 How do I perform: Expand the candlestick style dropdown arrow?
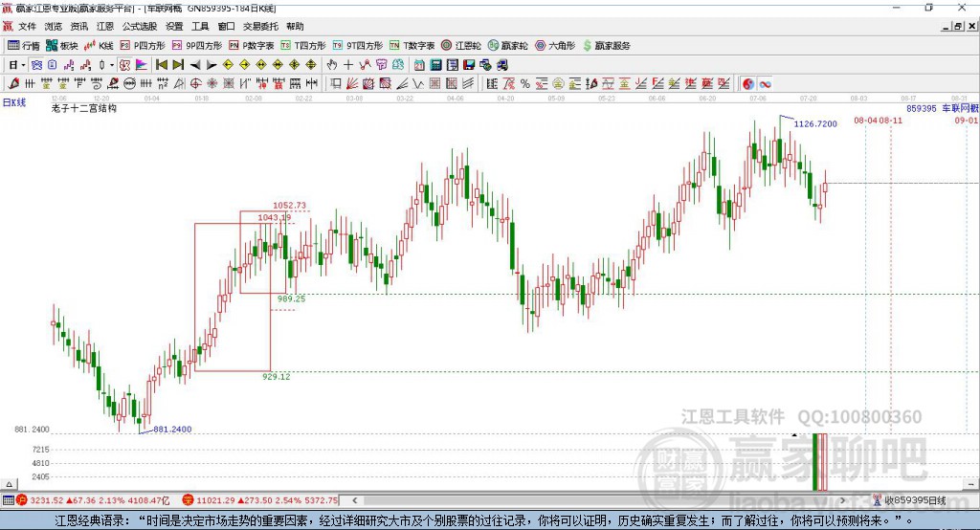pyautogui.click(x=112, y=65)
